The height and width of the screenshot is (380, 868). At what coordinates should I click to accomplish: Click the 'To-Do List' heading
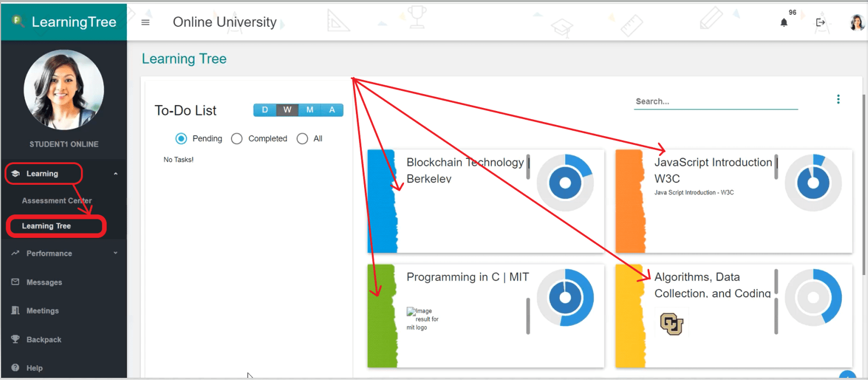pyautogui.click(x=186, y=110)
